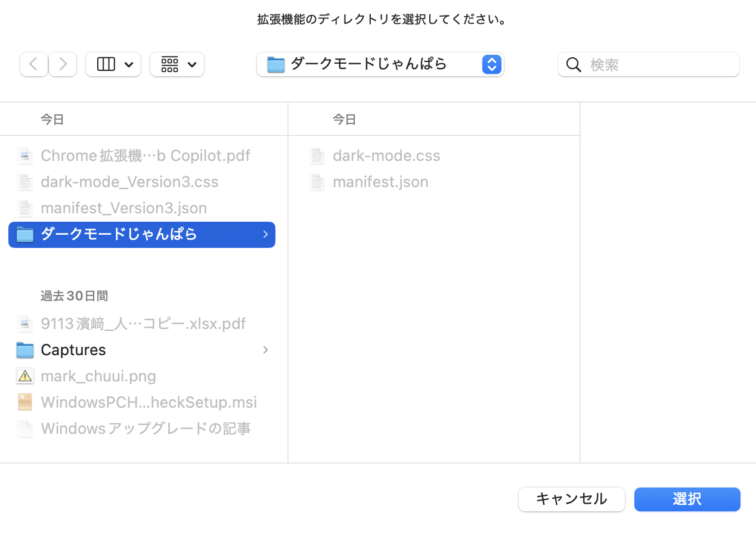Select the ダークモードじゃんぱら folder row
Image resolution: width=756 pixels, height=534 pixels.
click(x=119, y=234)
